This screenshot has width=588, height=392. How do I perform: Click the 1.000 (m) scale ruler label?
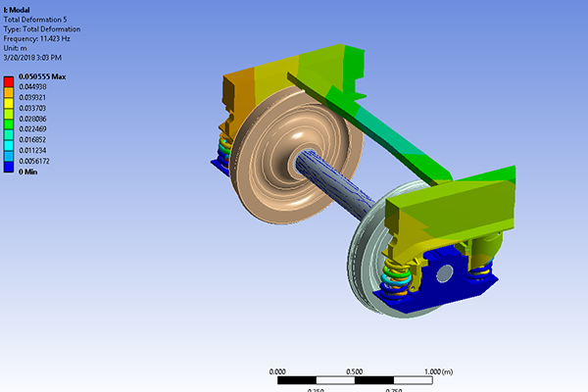pos(438,371)
